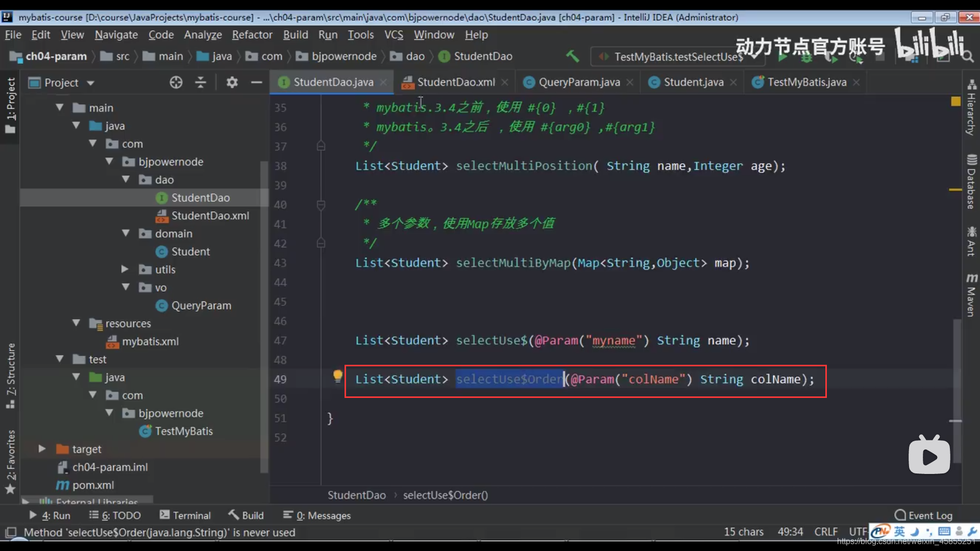980x551 pixels.
Task: Click fold marker on line 40 comment
Action: [321, 205]
